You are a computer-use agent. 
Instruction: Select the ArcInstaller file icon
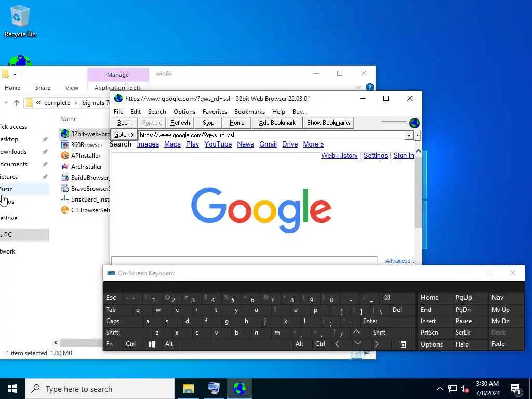[x=65, y=167]
